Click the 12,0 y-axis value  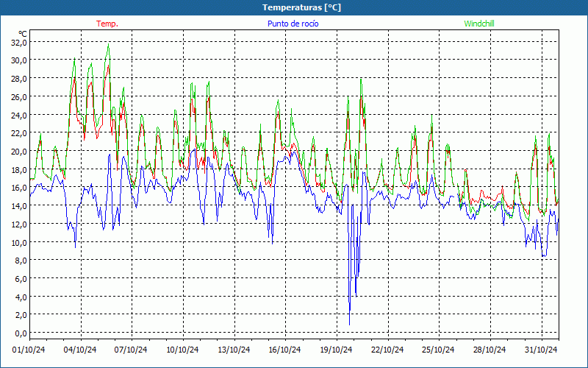tap(19, 224)
